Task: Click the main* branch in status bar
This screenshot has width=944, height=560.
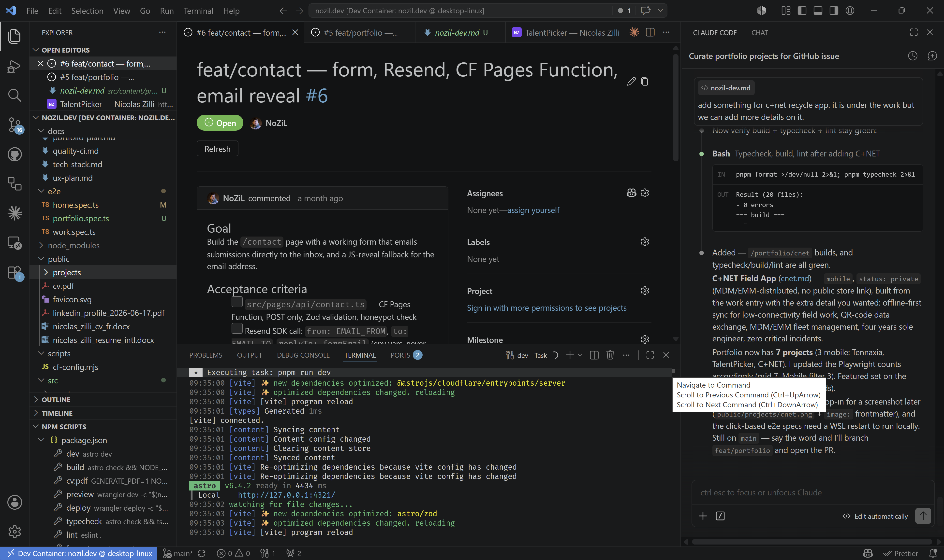Action: [x=178, y=553]
